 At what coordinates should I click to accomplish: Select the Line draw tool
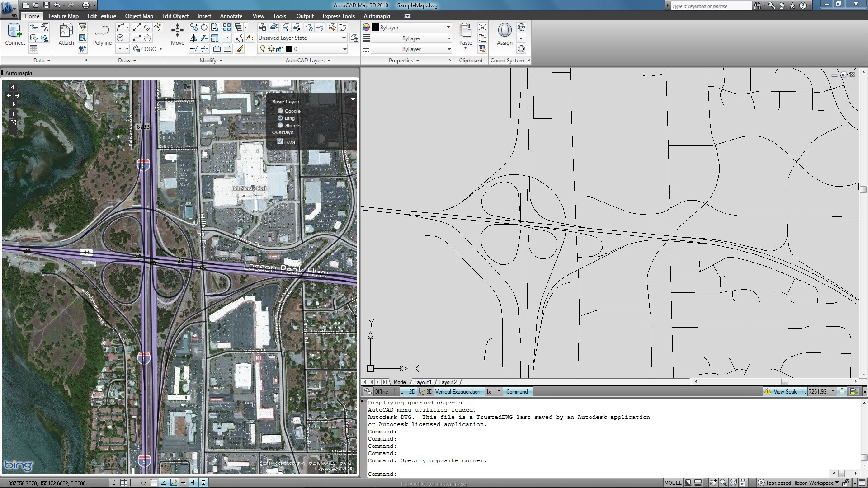tap(137, 27)
